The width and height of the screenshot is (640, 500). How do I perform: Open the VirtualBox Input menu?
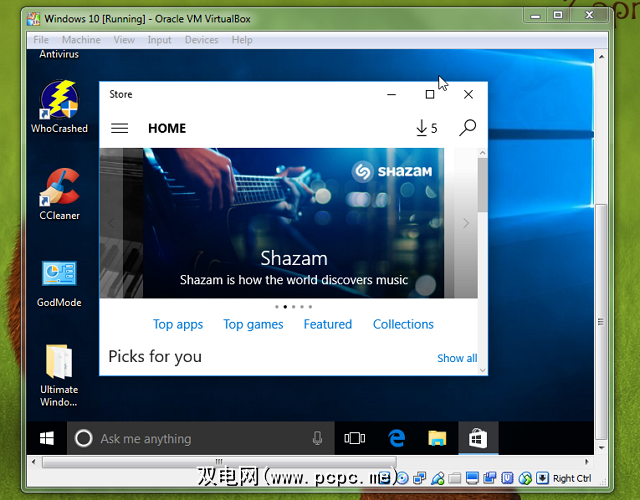[x=159, y=40]
